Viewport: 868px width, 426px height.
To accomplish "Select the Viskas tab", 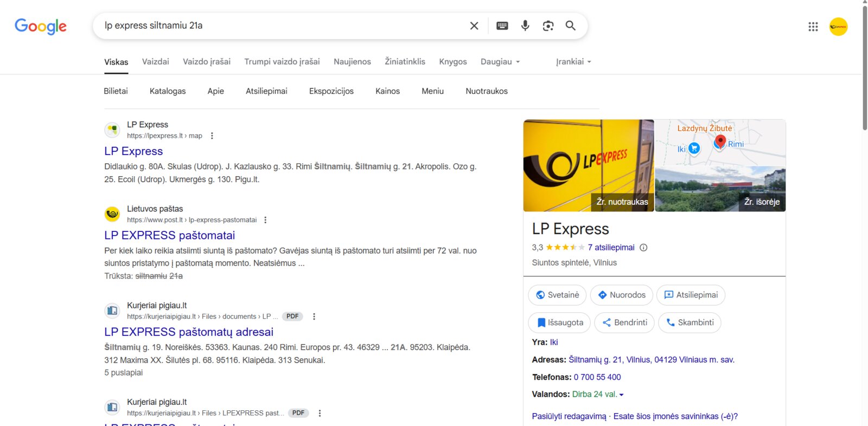I will pos(116,62).
